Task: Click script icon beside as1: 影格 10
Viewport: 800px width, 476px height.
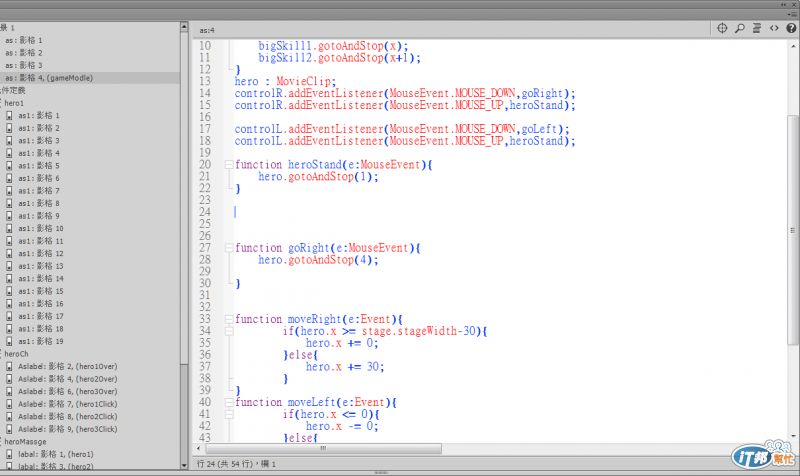Action: [9, 228]
